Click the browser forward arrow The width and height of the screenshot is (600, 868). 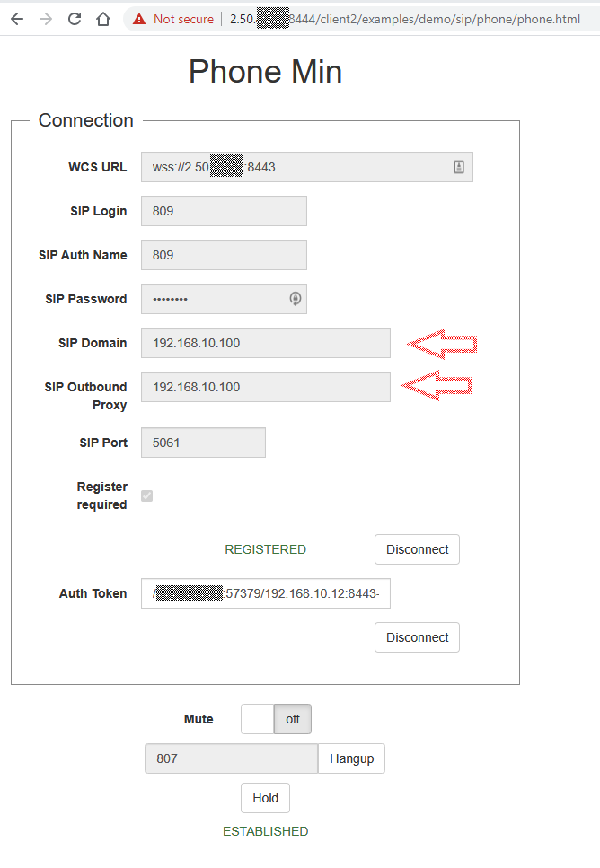click(46, 19)
